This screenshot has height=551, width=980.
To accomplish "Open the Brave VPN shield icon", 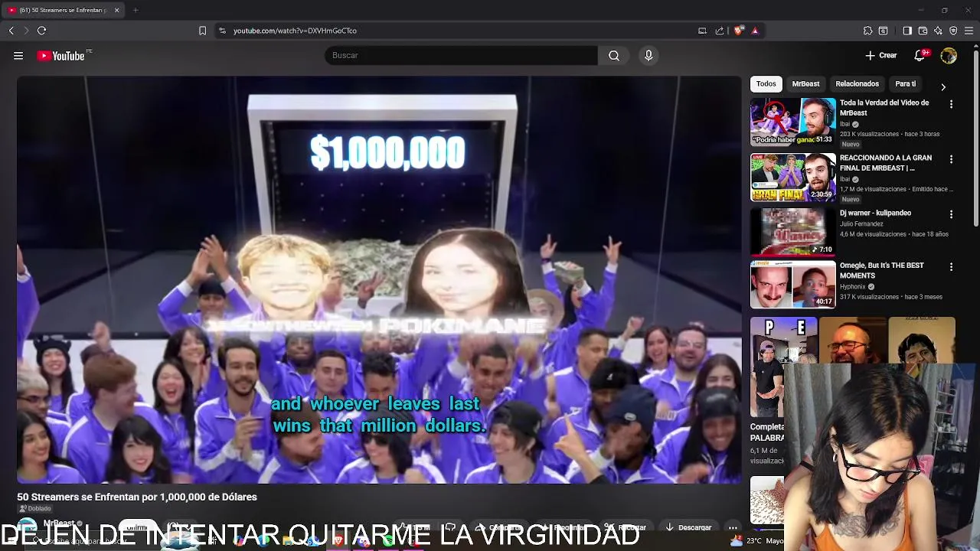I will tap(953, 31).
